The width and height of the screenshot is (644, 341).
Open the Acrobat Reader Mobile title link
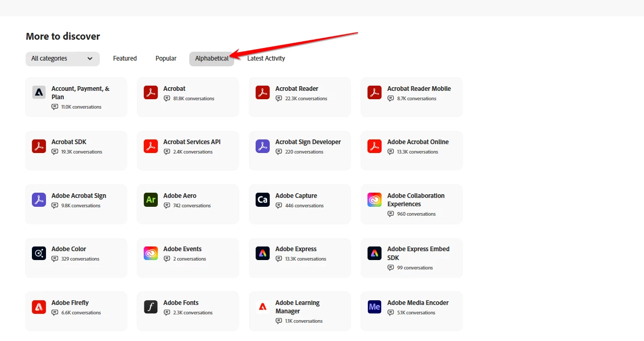coord(419,89)
